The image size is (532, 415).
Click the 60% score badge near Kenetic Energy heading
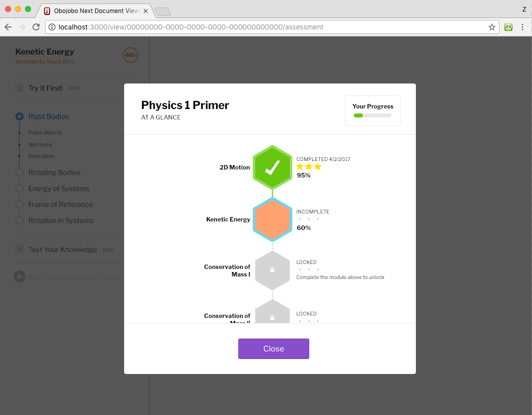(130, 55)
